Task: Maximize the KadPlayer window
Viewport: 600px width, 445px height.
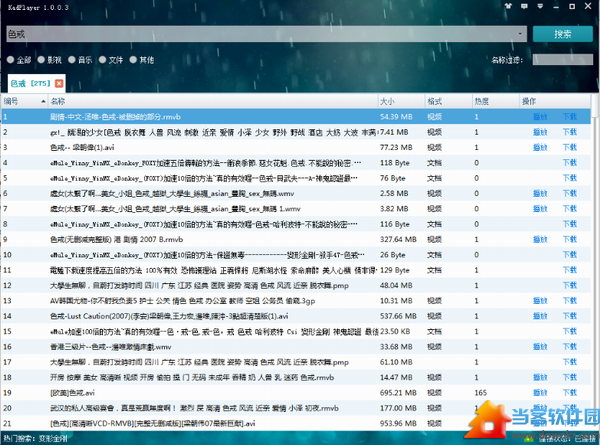Action: point(572,6)
